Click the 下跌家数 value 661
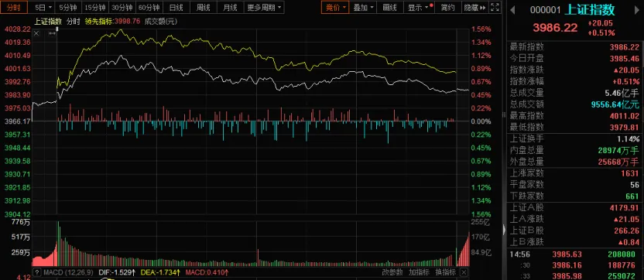The width and height of the screenshot is (644, 280). (632, 196)
